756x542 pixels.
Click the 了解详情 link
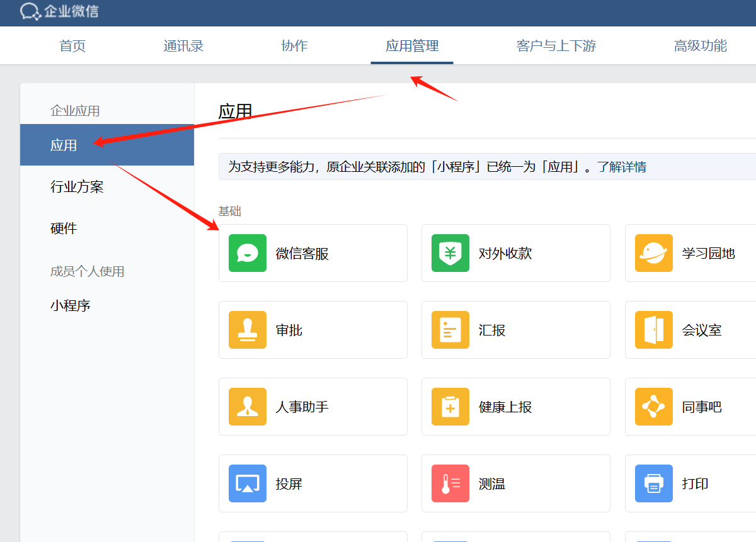pos(622,167)
